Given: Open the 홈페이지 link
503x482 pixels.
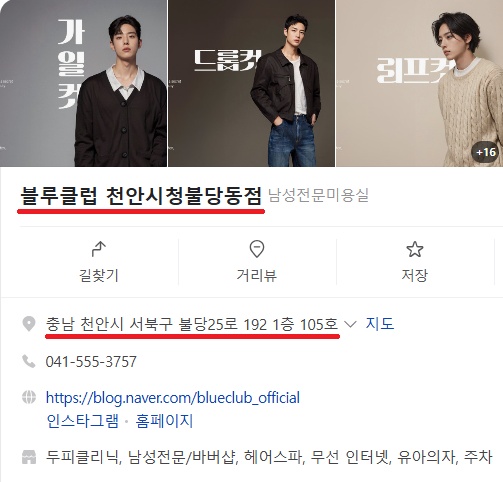Looking at the screenshot, I should pyautogui.click(x=164, y=421).
